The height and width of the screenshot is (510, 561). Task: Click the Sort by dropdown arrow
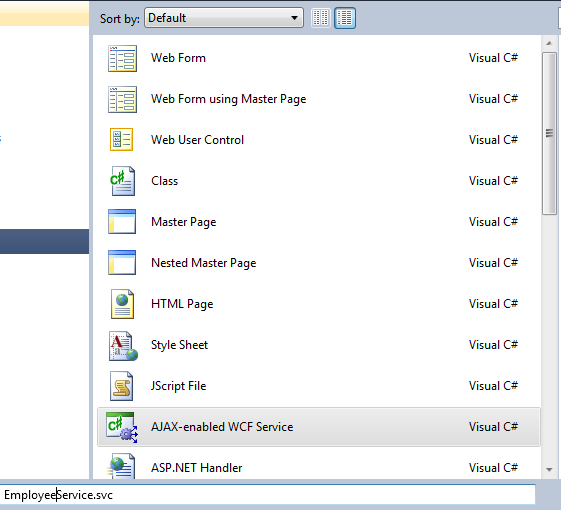[x=294, y=18]
